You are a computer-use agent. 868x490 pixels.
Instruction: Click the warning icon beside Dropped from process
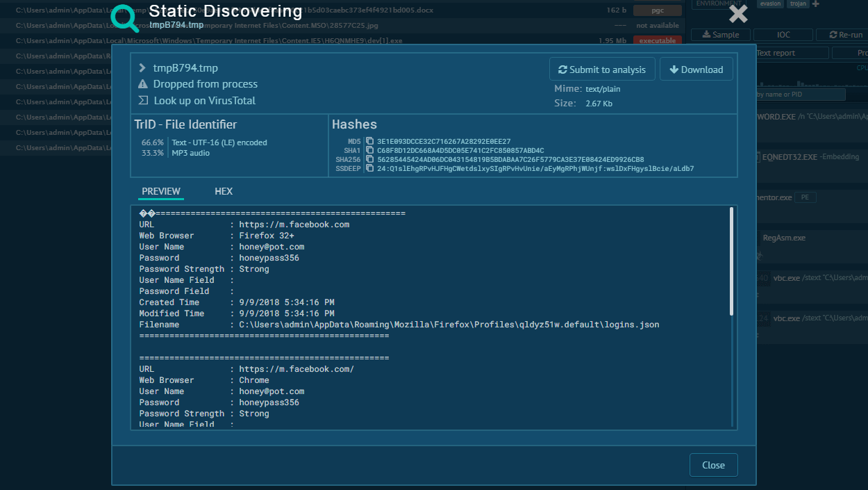pyautogui.click(x=143, y=84)
